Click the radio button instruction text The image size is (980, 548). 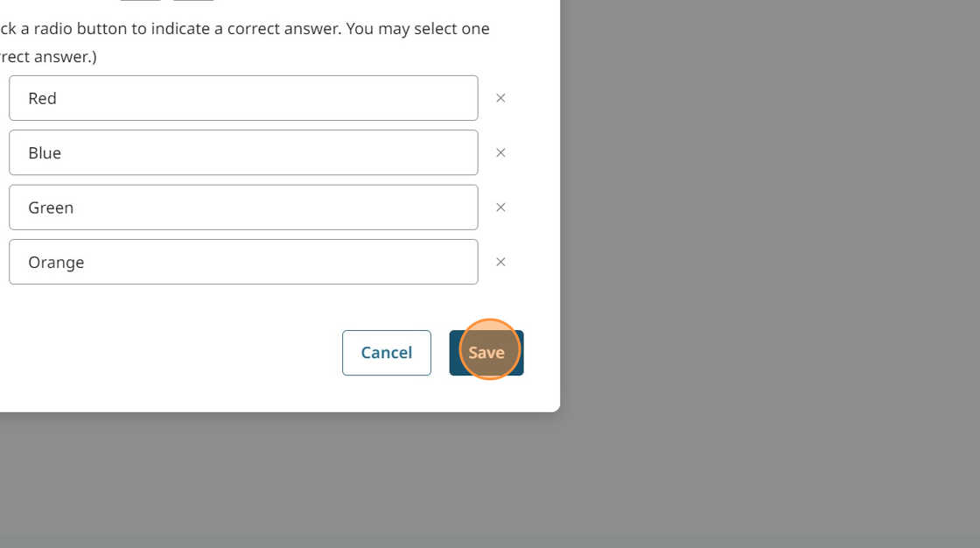245,28
